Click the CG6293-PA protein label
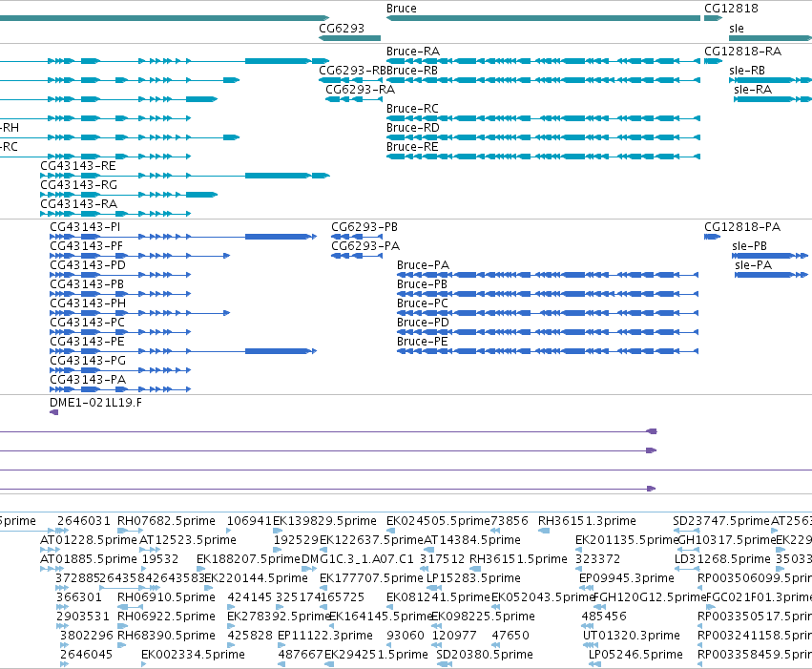 pos(365,246)
